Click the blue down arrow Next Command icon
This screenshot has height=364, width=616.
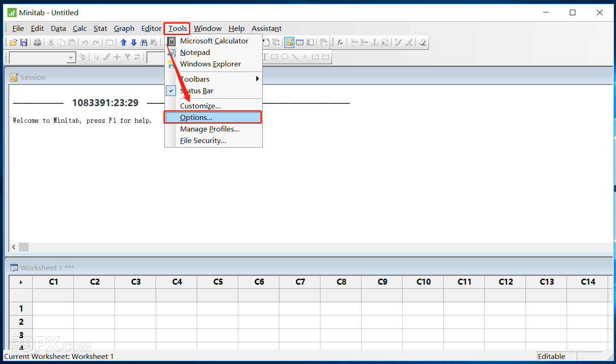coord(133,42)
